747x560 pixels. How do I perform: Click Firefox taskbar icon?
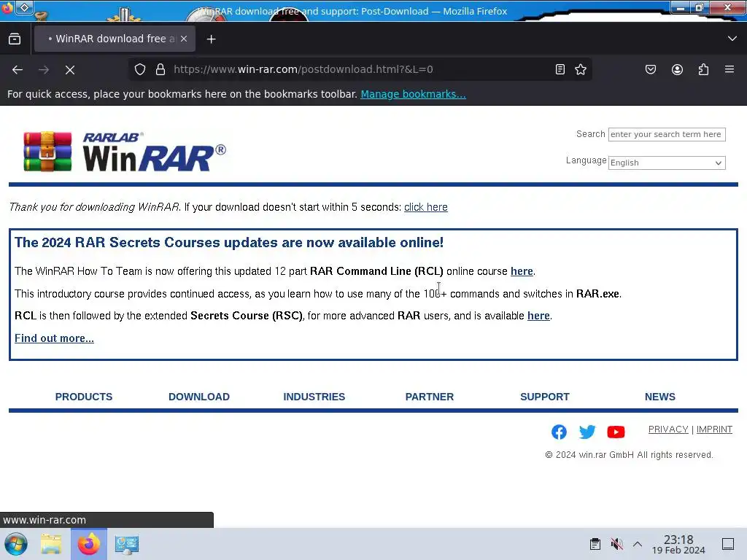point(88,544)
